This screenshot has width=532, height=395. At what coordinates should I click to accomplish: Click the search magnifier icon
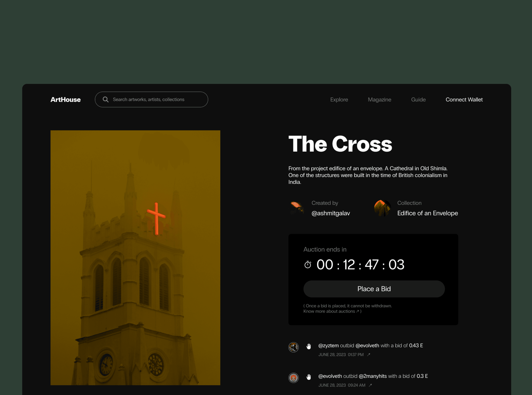point(105,99)
